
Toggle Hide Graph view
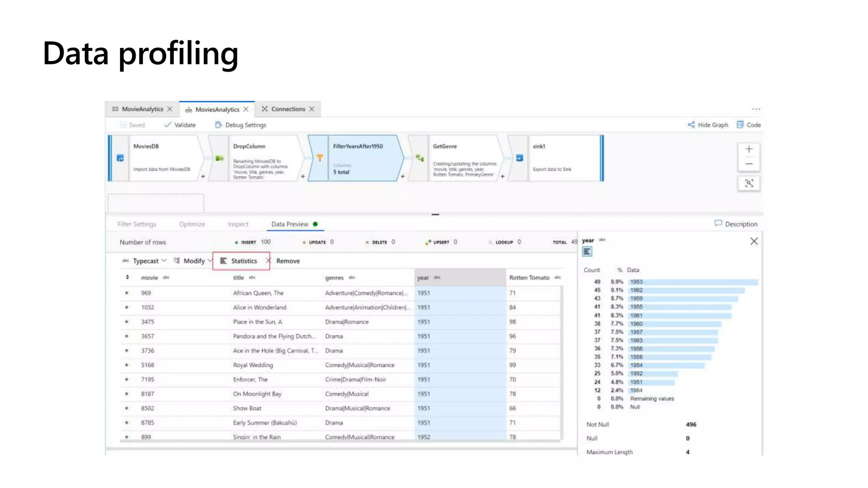coord(708,125)
